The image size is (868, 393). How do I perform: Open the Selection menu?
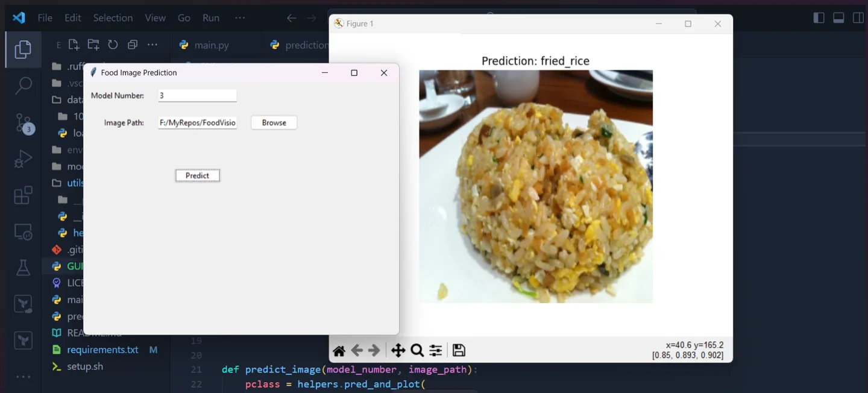[113, 18]
